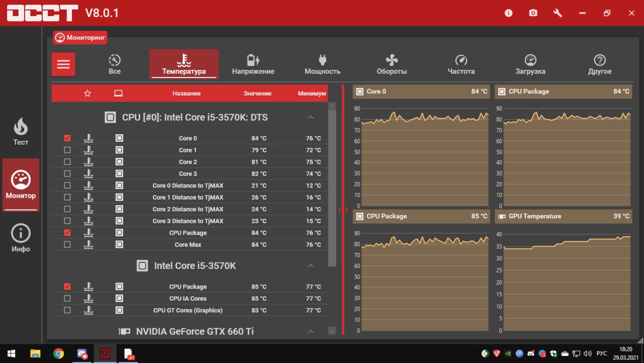The width and height of the screenshot is (644, 363).
Task: Click chip icon in CPU GT Cores row
Action: (119, 310)
